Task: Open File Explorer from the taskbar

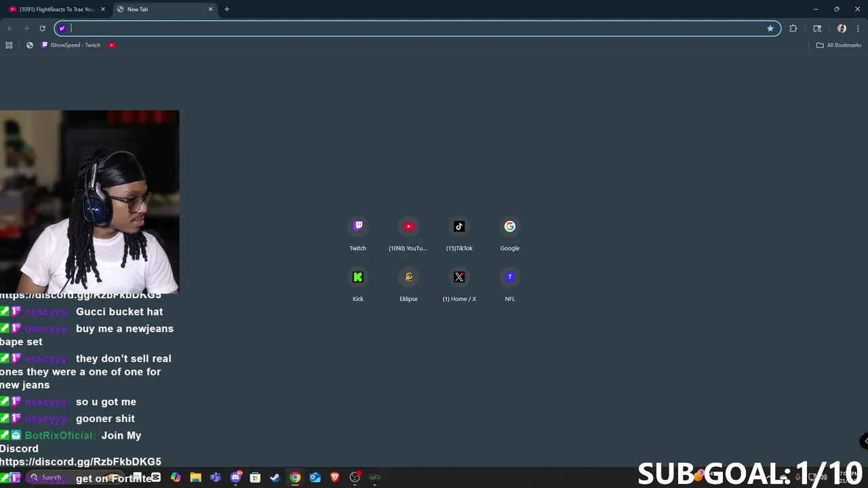Action: tap(195, 477)
